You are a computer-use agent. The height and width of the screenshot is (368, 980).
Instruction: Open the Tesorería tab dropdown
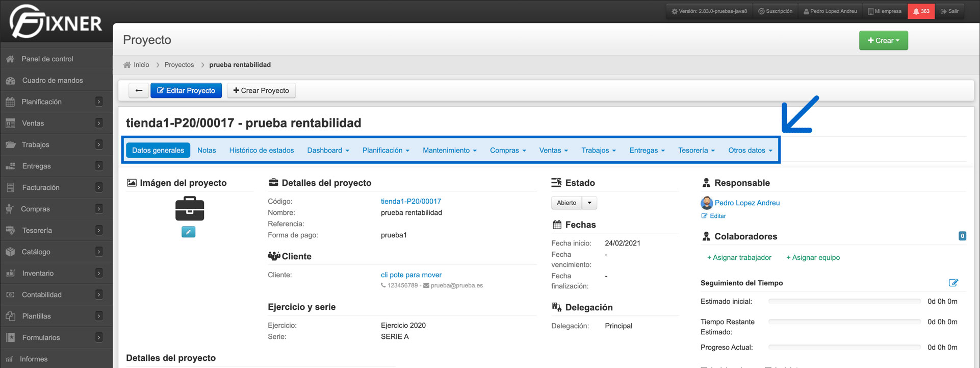click(697, 151)
